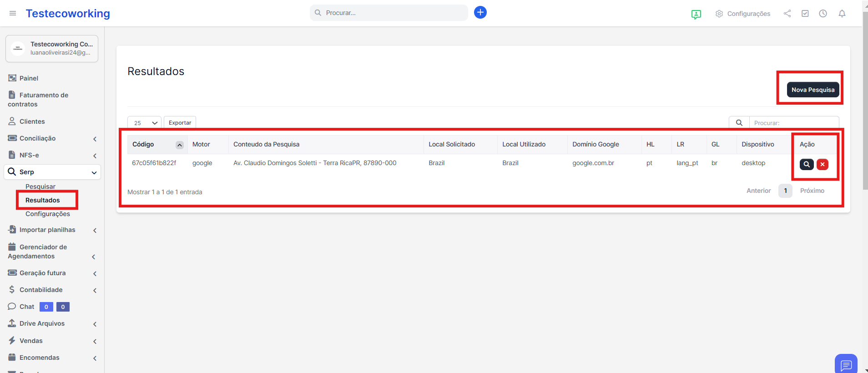Delete the result with red X button
Screen dimensions: 868x373
point(822,164)
